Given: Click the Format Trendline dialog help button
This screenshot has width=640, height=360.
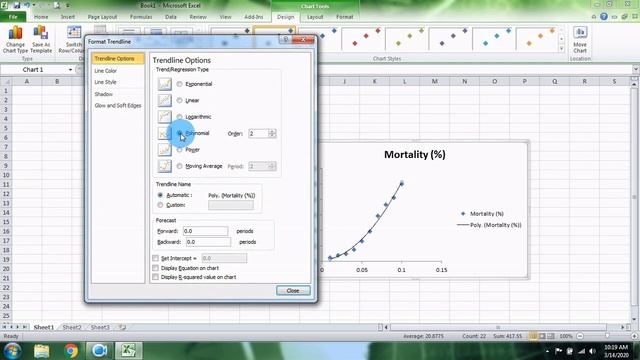Looking at the screenshot, I should pos(286,40).
